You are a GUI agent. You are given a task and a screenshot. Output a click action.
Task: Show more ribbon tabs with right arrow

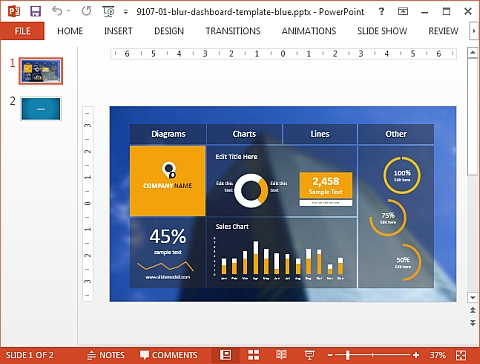pyautogui.click(x=474, y=31)
